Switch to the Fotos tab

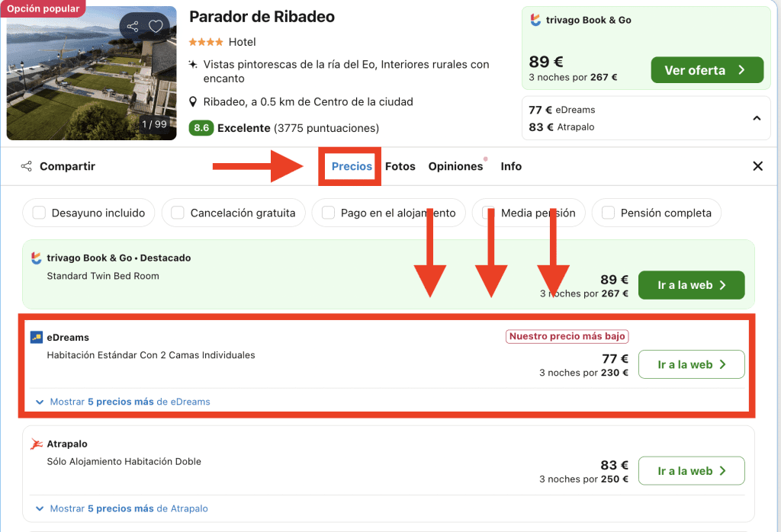click(x=400, y=166)
